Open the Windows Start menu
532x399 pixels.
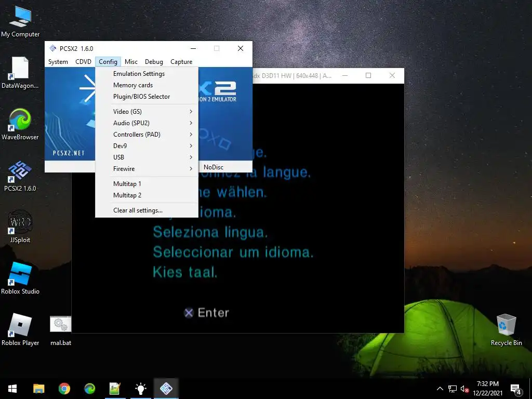pos(12,389)
